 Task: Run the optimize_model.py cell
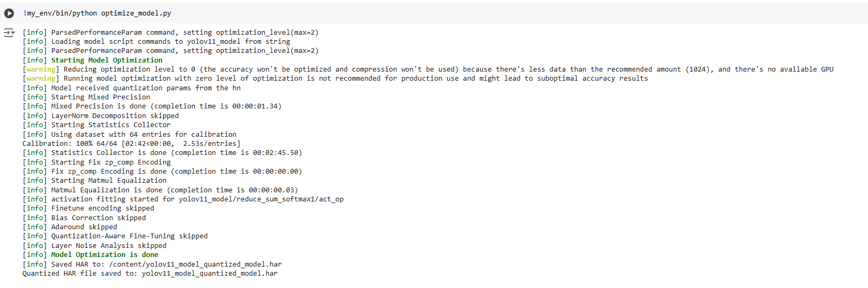point(9,13)
